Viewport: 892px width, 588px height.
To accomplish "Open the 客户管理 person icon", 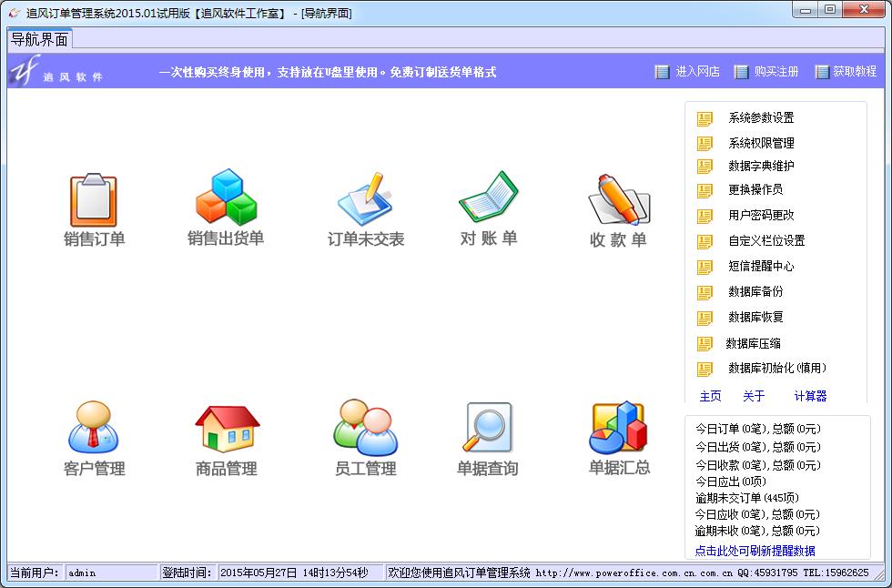I will (x=94, y=428).
